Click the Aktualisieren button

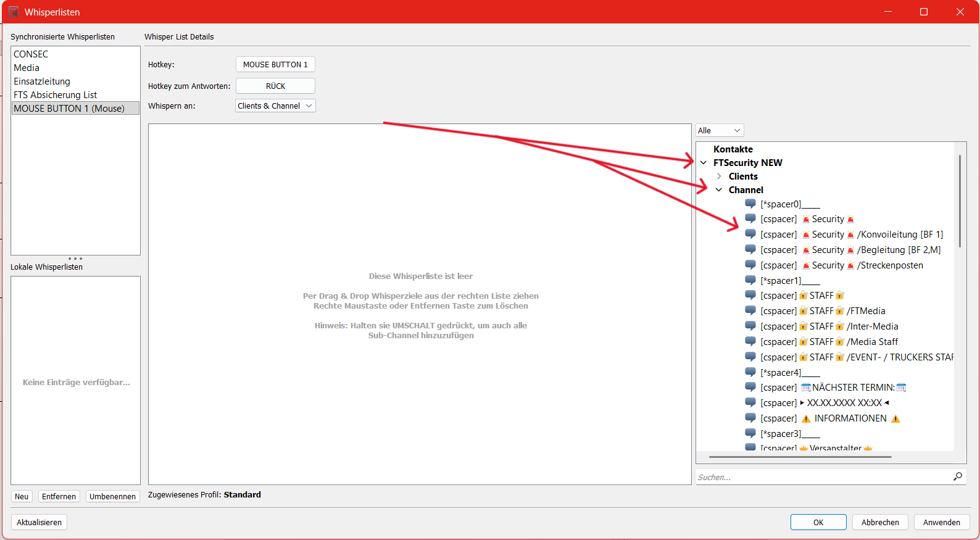coord(39,522)
